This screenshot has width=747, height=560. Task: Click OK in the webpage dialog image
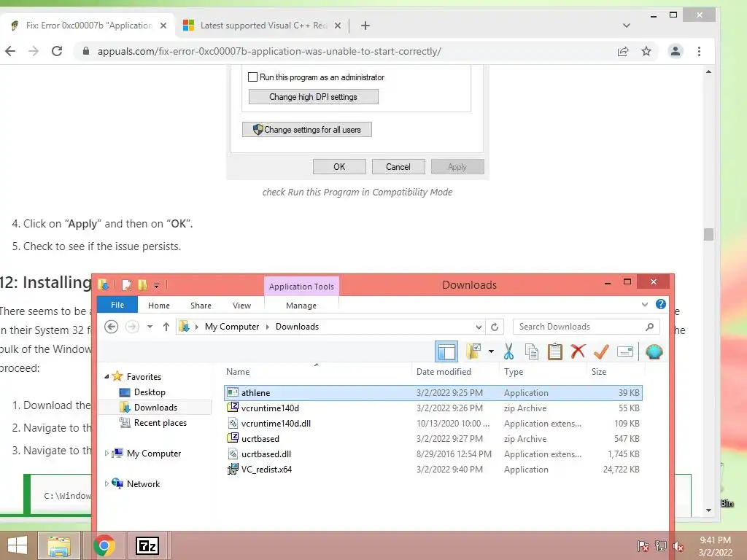[x=339, y=167]
